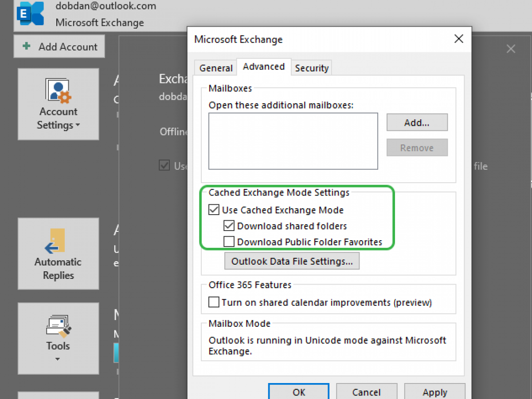532x399 pixels.
Task: Close the Microsoft Exchange dialog
Action: (459, 39)
